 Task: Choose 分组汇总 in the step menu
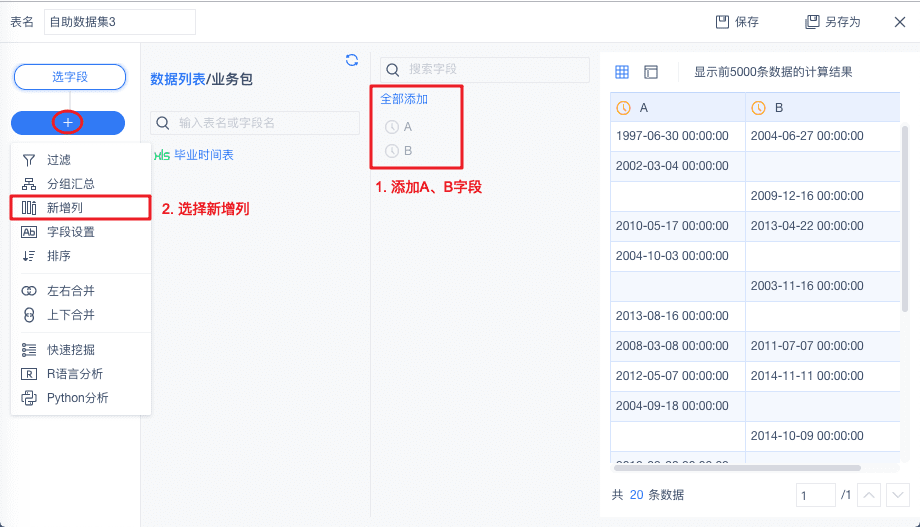pos(80,184)
